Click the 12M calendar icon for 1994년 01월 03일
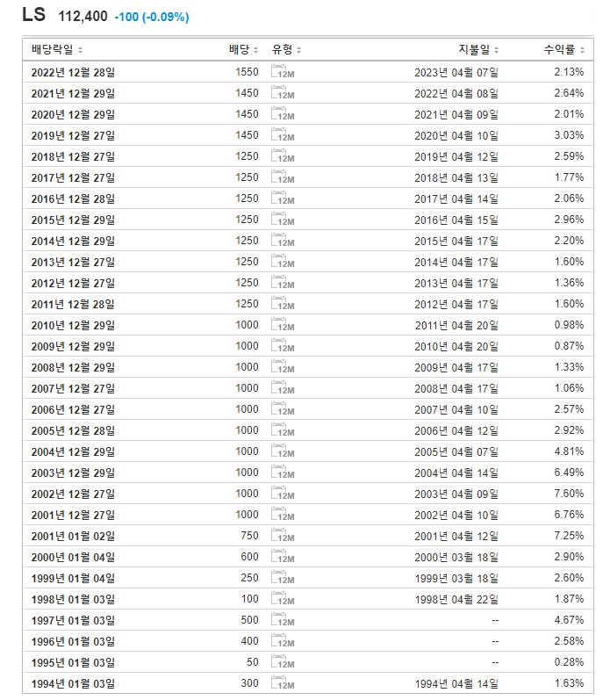 pyautogui.click(x=283, y=683)
